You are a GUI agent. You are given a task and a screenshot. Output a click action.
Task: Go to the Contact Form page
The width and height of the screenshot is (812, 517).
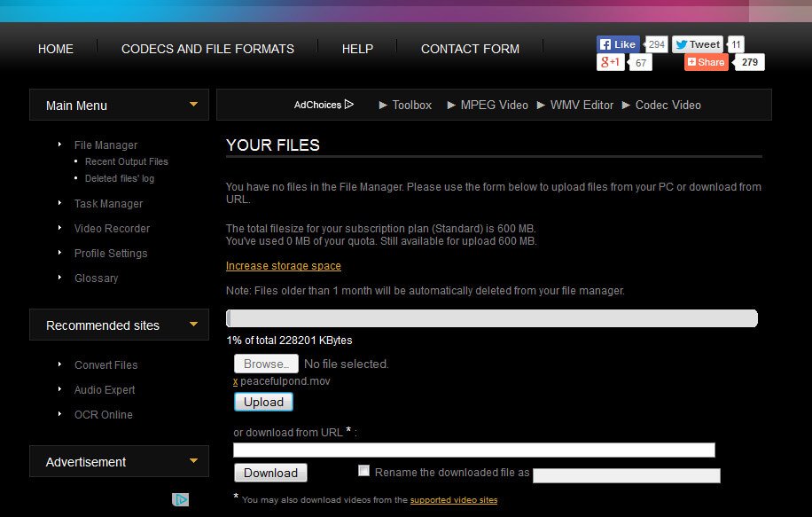pyautogui.click(x=470, y=49)
